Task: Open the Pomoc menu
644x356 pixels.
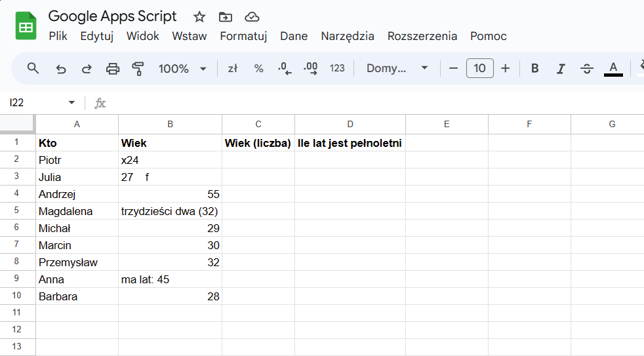Action: tap(489, 36)
